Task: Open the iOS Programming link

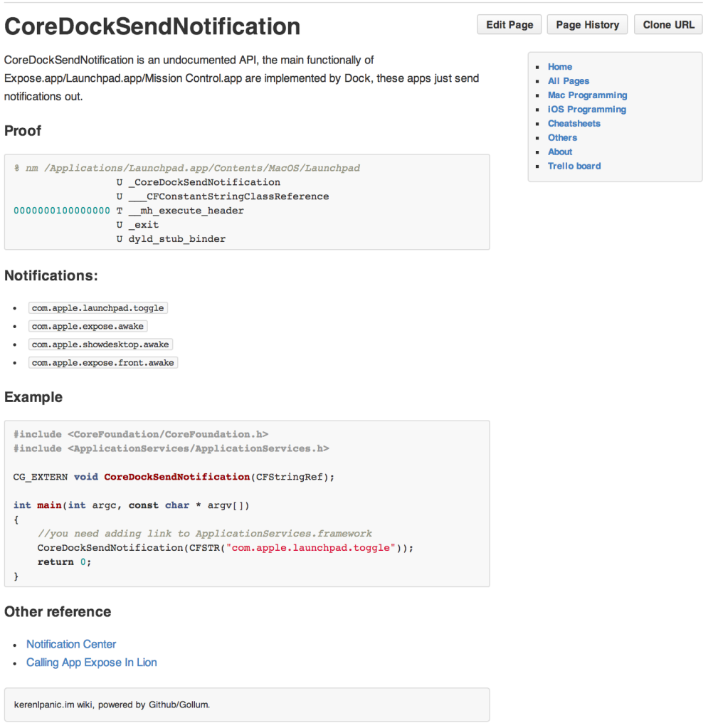Action: (587, 110)
